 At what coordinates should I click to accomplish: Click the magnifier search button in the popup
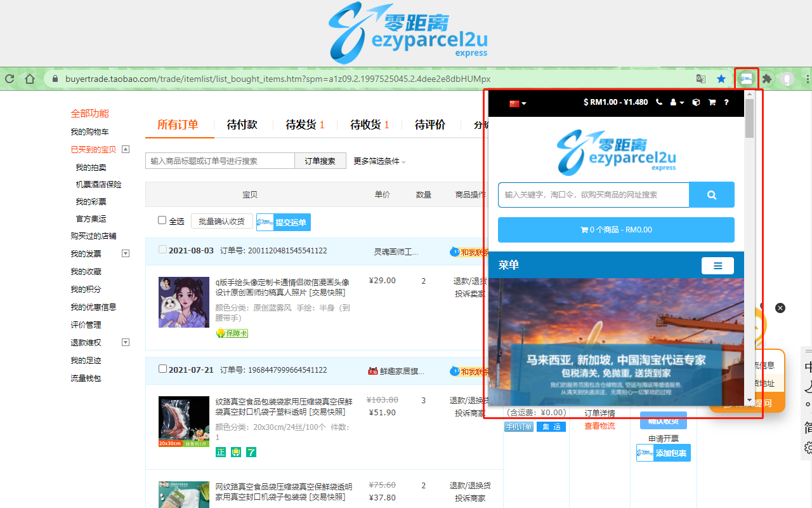[712, 195]
